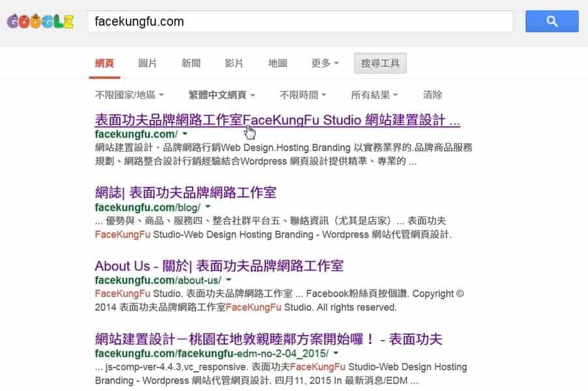Open the 表面功夫品牌網路工作室FaceKungFu Studio result

click(x=278, y=120)
